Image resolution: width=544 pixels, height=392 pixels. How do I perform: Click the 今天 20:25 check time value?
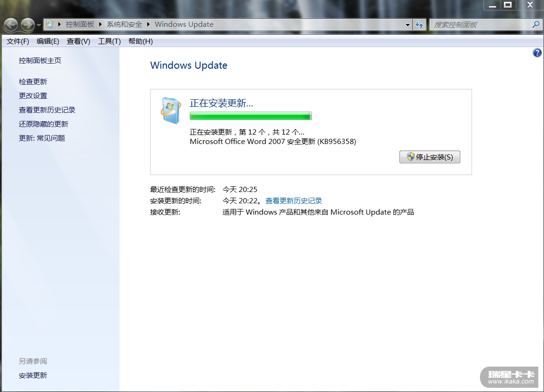click(x=240, y=189)
